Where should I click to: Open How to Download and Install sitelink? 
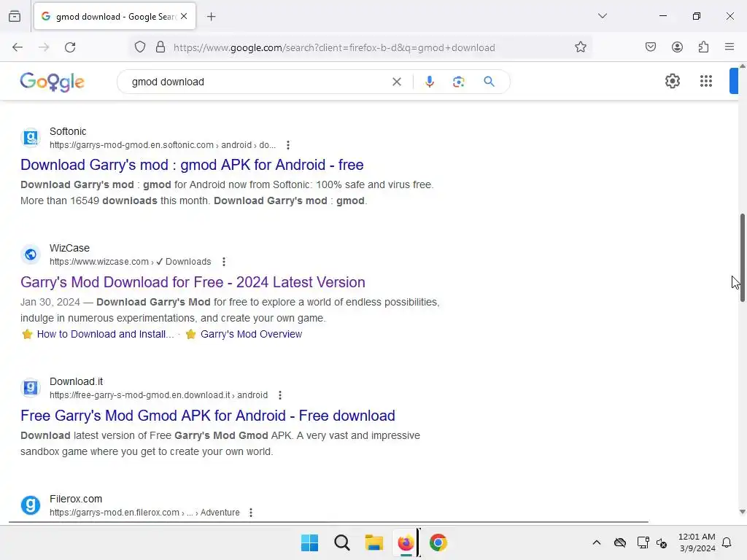pos(105,334)
